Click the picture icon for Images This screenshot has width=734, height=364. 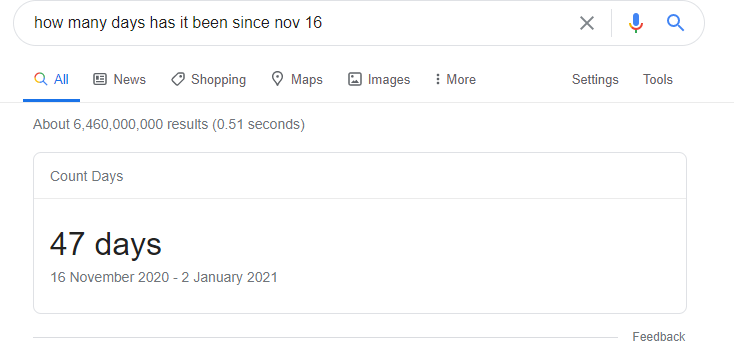[354, 79]
